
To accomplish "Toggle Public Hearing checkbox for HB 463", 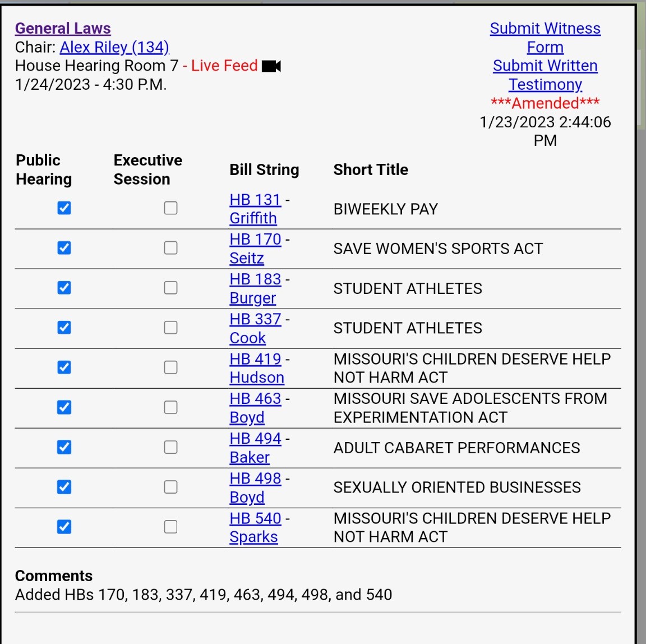I will (x=64, y=407).
